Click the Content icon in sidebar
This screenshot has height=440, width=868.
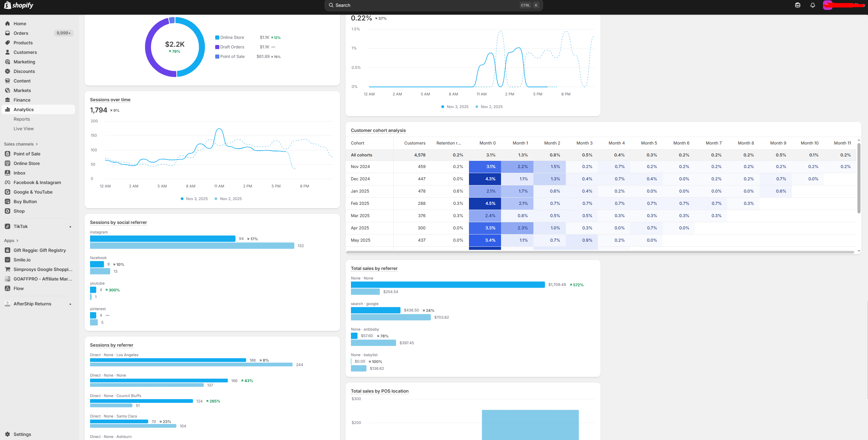8,81
